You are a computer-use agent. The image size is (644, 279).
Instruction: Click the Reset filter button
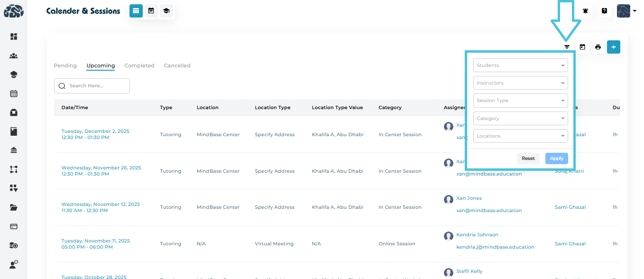pos(528,158)
